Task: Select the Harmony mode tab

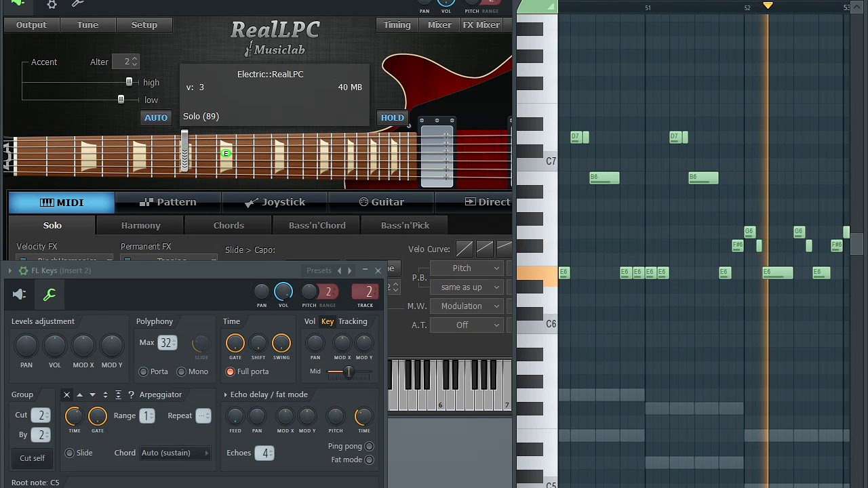Action: [x=141, y=226]
